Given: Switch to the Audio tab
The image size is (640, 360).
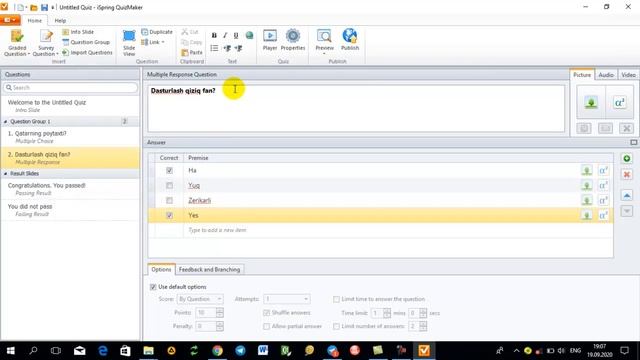Looking at the screenshot, I should coord(606,75).
